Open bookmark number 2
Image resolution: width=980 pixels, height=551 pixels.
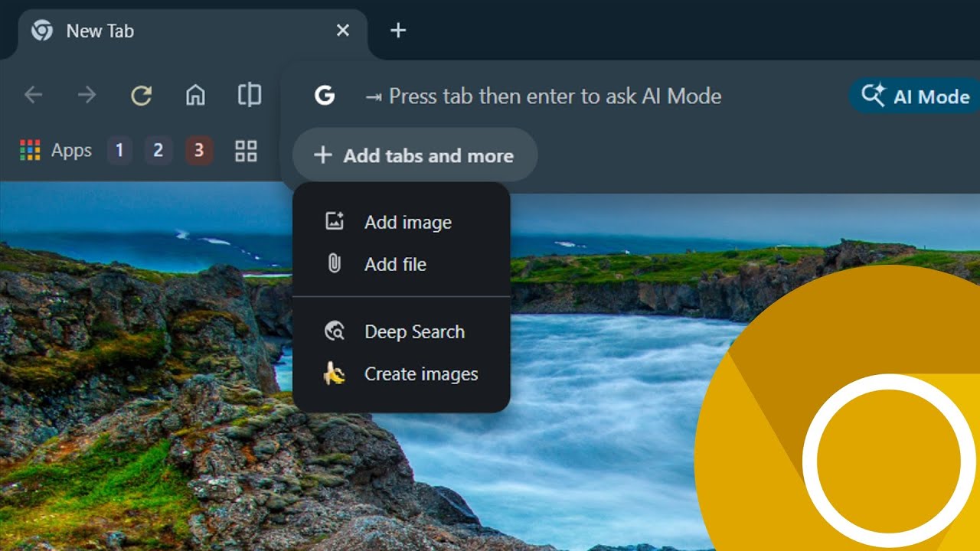158,151
